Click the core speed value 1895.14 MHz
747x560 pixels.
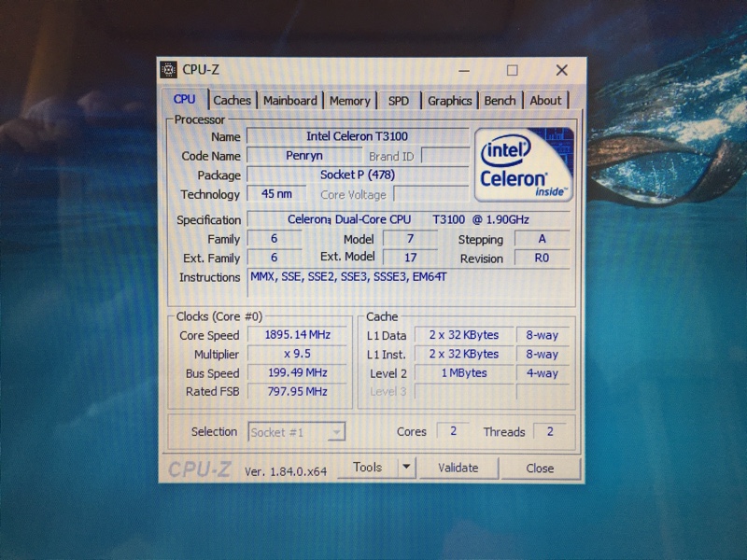(297, 335)
